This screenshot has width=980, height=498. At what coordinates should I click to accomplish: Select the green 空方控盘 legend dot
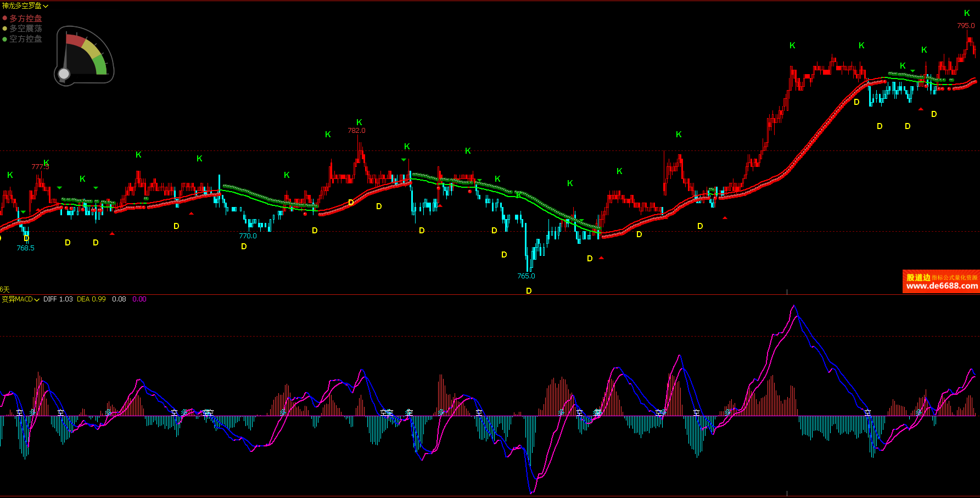tap(5, 39)
